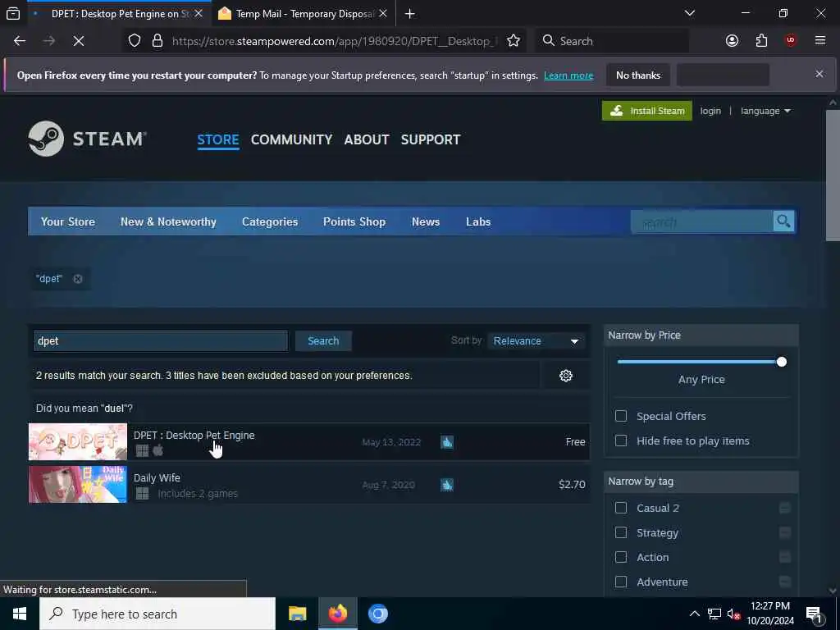Viewport: 840px width, 630px height.
Task: Click the login link
Action: pyautogui.click(x=710, y=111)
